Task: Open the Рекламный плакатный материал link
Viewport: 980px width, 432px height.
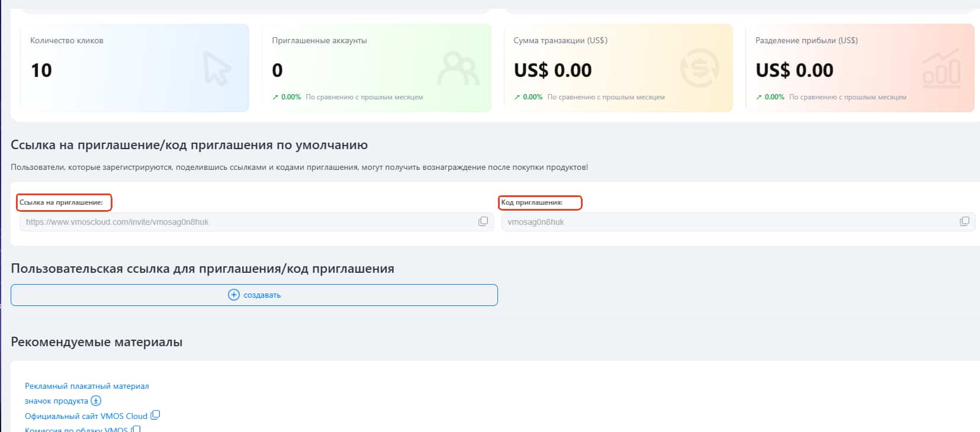Action: 86,385
